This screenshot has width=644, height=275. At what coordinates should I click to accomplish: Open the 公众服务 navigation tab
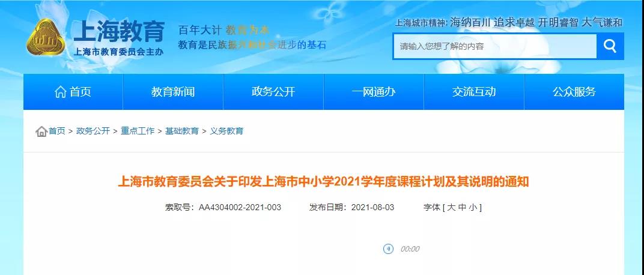[x=574, y=91]
